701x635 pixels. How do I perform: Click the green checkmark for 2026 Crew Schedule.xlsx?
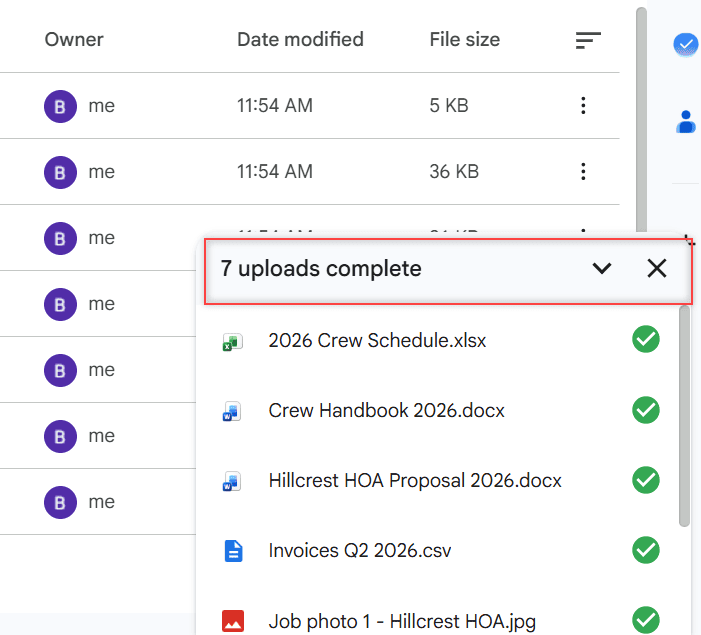pos(646,339)
